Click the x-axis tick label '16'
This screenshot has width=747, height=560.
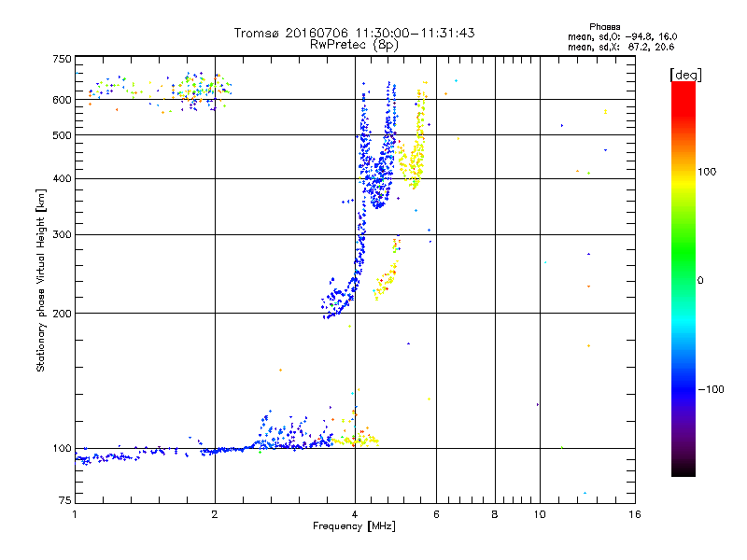pyautogui.click(x=635, y=514)
